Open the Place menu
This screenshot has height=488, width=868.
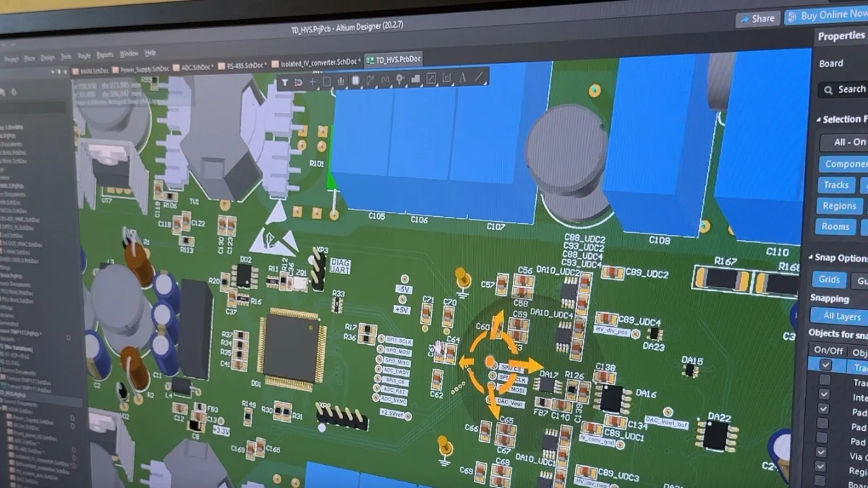(29, 58)
